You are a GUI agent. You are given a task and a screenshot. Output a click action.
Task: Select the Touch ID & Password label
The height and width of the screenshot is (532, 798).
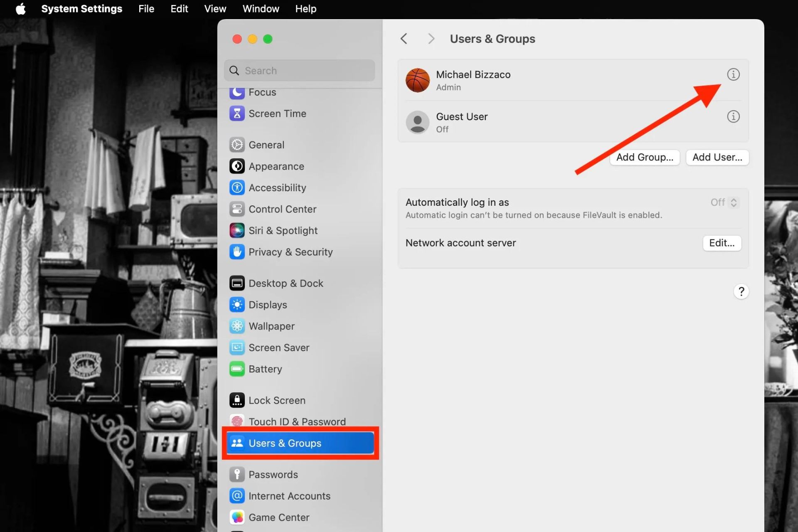pyautogui.click(x=297, y=421)
